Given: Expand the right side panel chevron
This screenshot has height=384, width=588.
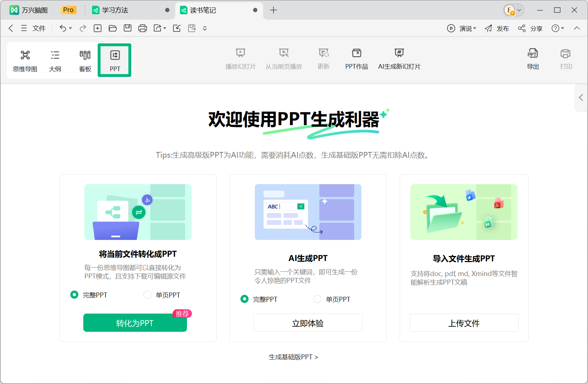Looking at the screenshot, I should tap(581, 97).
